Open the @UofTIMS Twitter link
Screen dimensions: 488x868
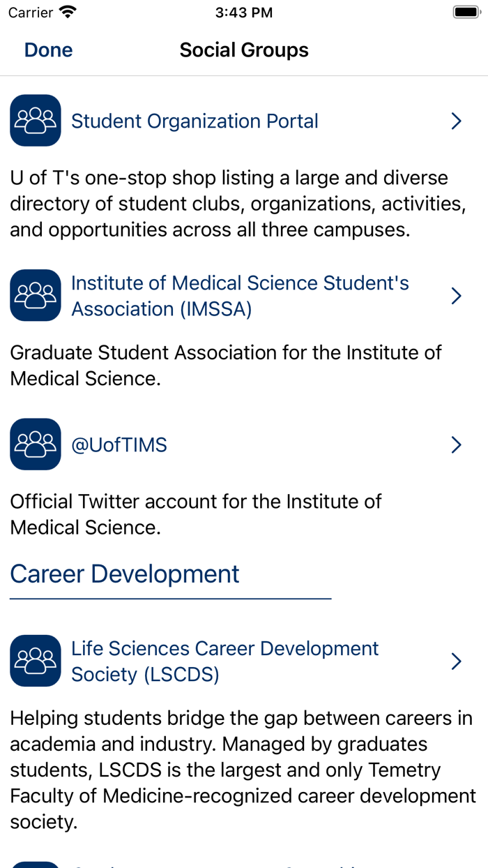pyautogui.click(x=119, y=445)
